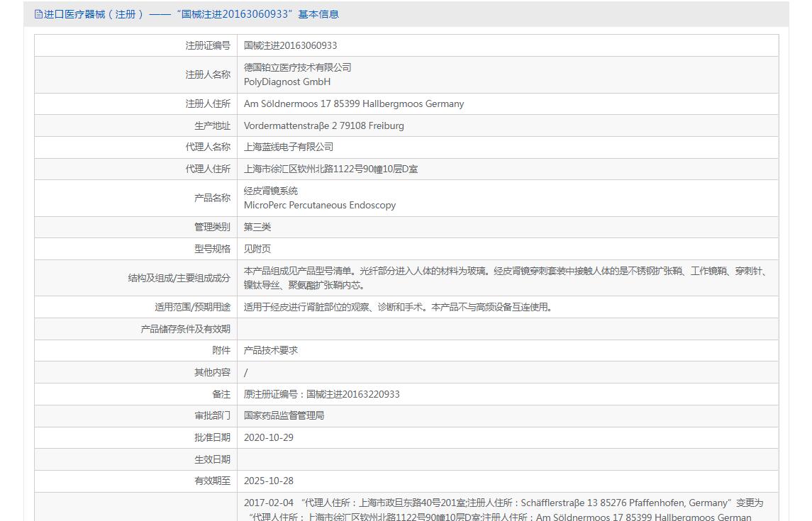The image size is (812, 521).
Task: Click label 附件
Action: (221, 350)
